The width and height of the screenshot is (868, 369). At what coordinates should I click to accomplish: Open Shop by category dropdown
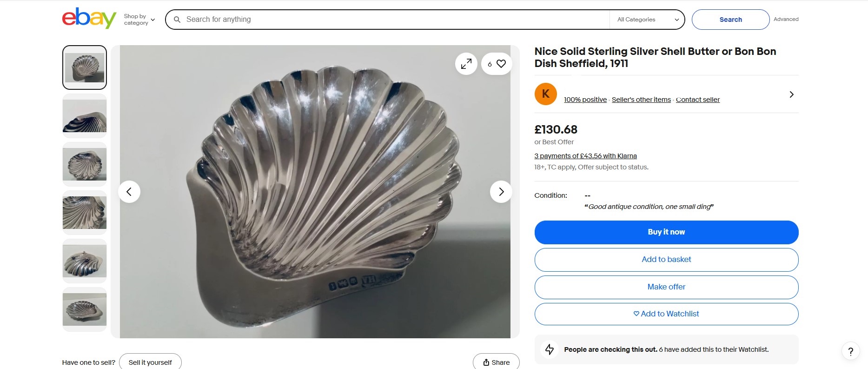tap(139, 20)
